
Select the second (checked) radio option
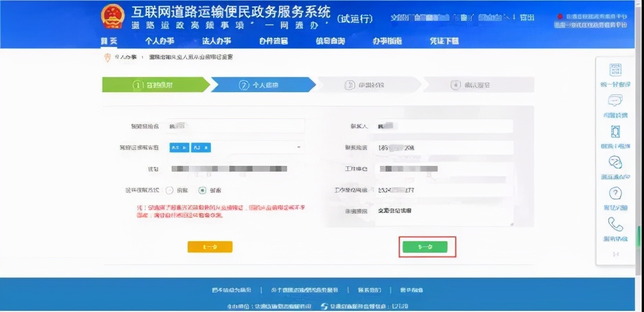coord(202,190)
